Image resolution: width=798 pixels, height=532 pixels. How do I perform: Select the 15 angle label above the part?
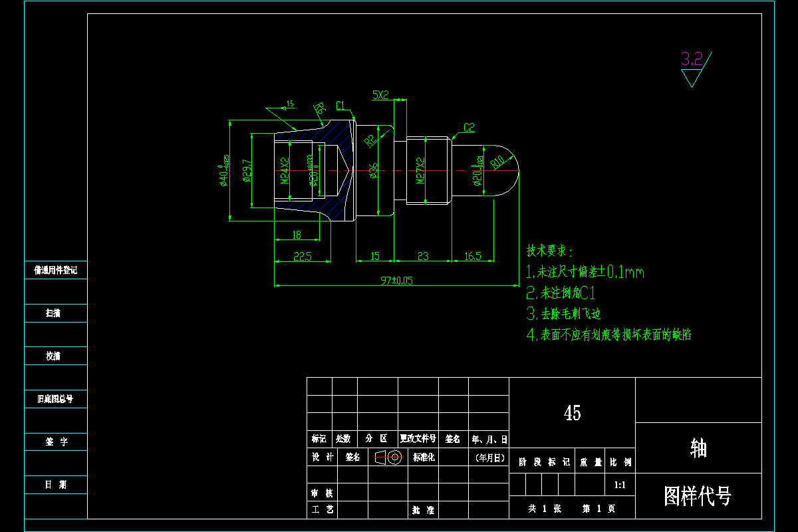(291, 104)
